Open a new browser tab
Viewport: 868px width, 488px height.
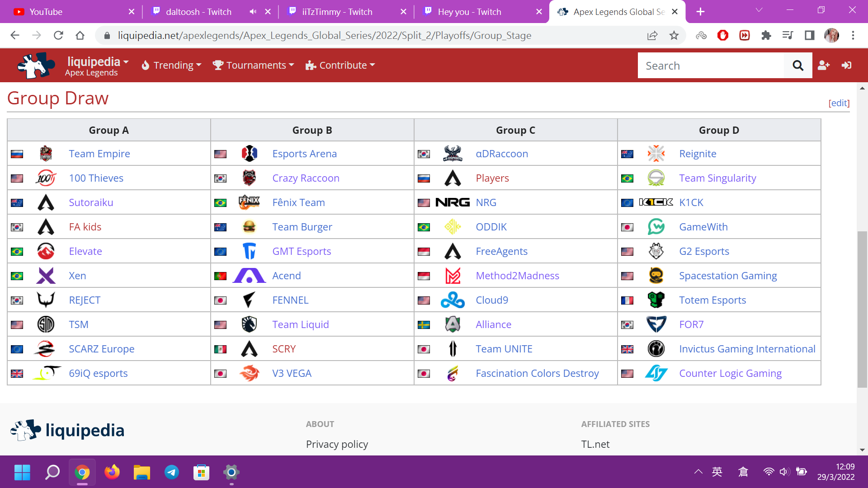(700, 12)
